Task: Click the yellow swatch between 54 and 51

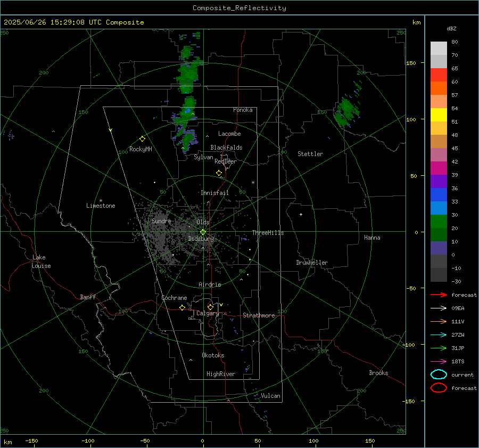Action: coord(439,115)
